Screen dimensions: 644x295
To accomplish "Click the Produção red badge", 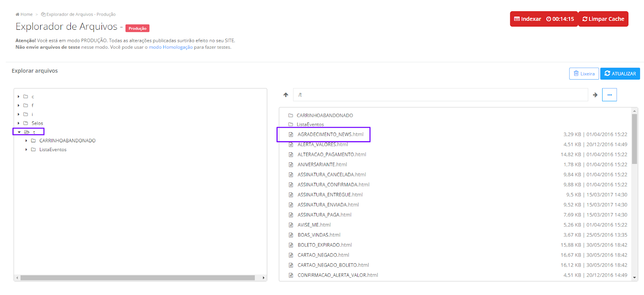I will point(137,28).
